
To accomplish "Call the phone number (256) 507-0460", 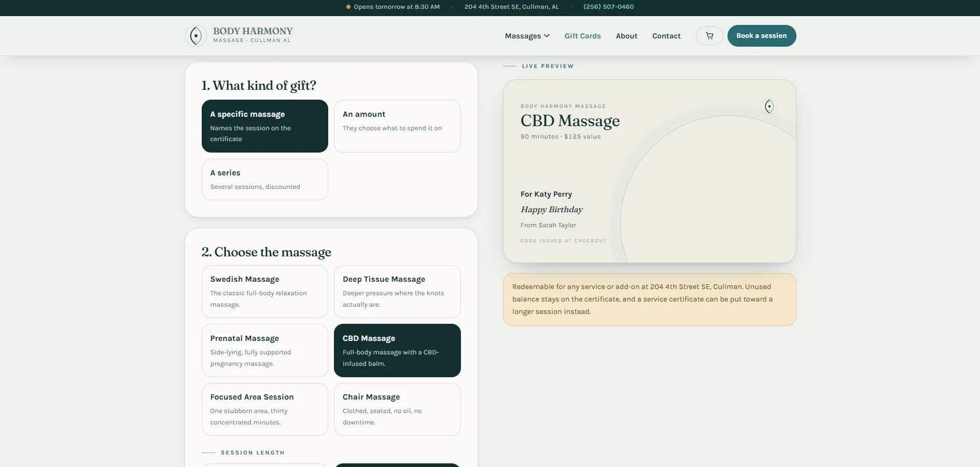I will coord(608,7).
